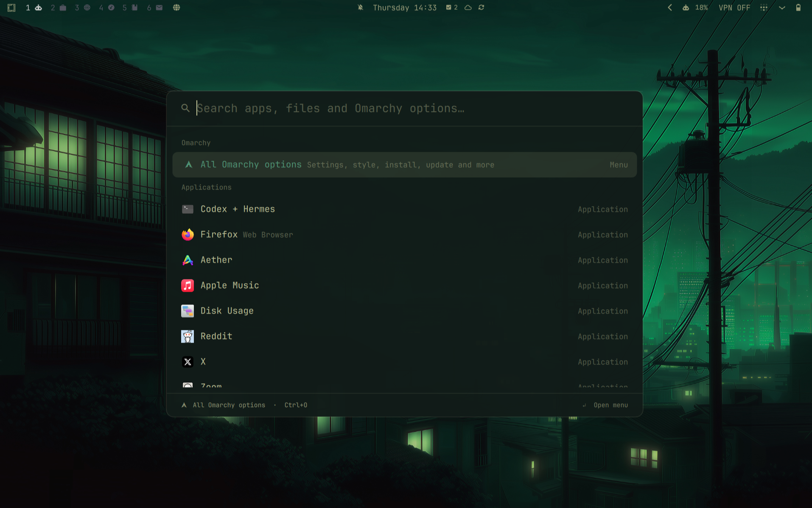This screenshot has height=508, width=812.
Task: Switch to workspace 3 with globe icon
Action: coord(83,8)
